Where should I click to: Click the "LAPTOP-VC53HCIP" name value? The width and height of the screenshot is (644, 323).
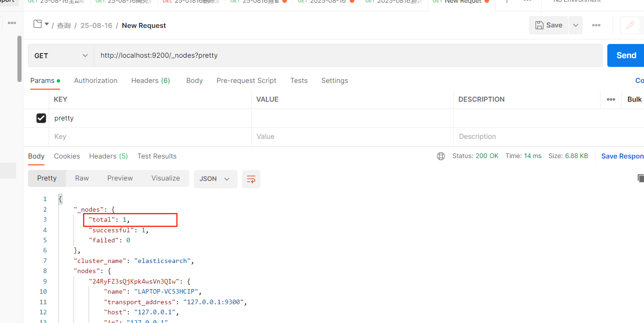pos(166,291)
